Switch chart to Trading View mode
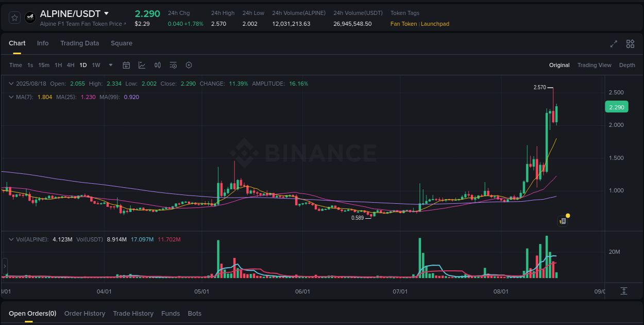The image size is (644, 325). 594,65
